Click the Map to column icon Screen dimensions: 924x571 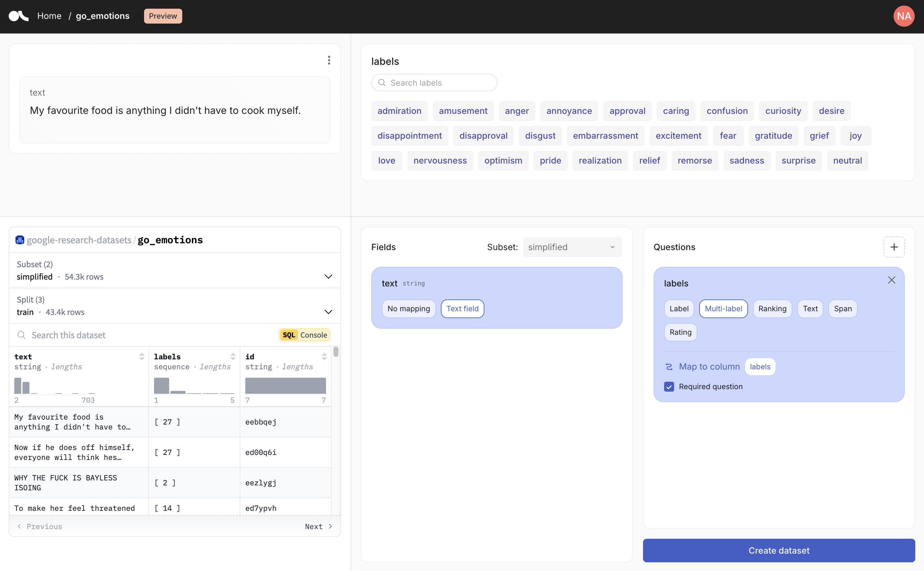pyautogui.click(x=668, y=366)
